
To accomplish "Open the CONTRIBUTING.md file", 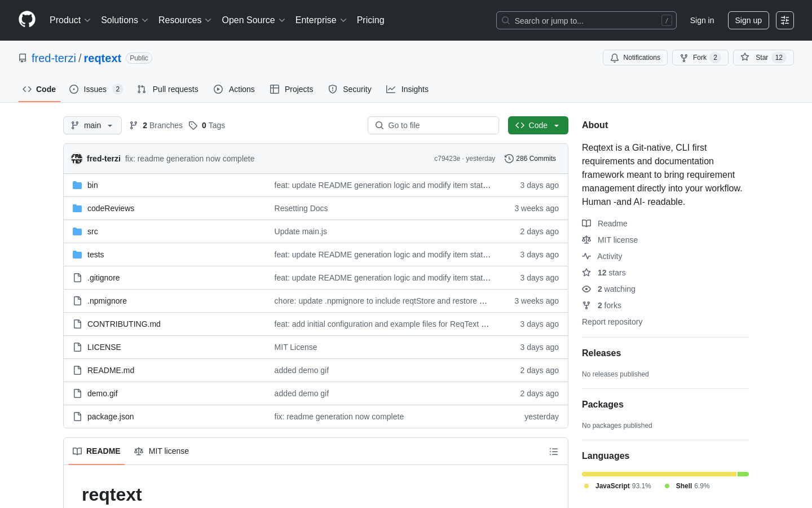I will [x=124, y=324].
